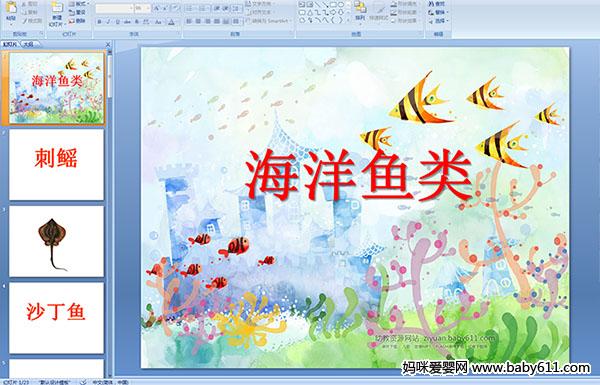Click the Character Spacing icon
This screenshot has width=600, height=385.
(147, 22)
